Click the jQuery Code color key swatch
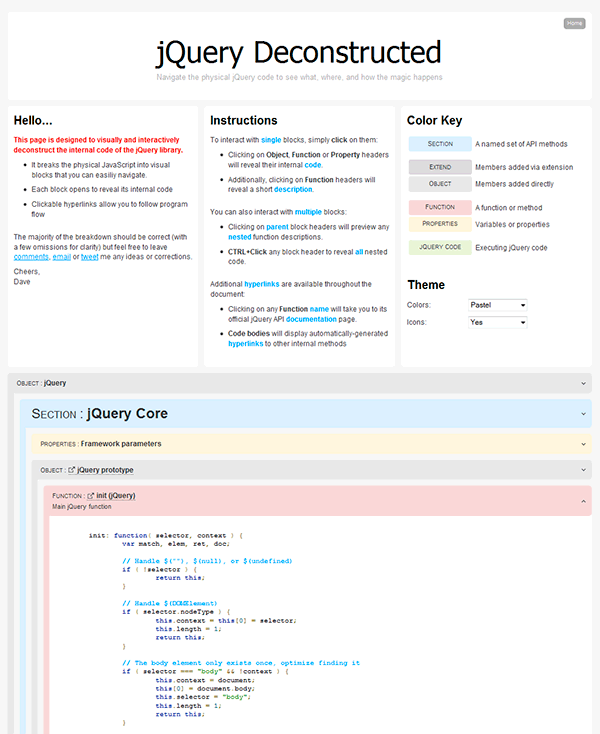The height and width of the screenshot is (734, 600). (x=440, y=247)
